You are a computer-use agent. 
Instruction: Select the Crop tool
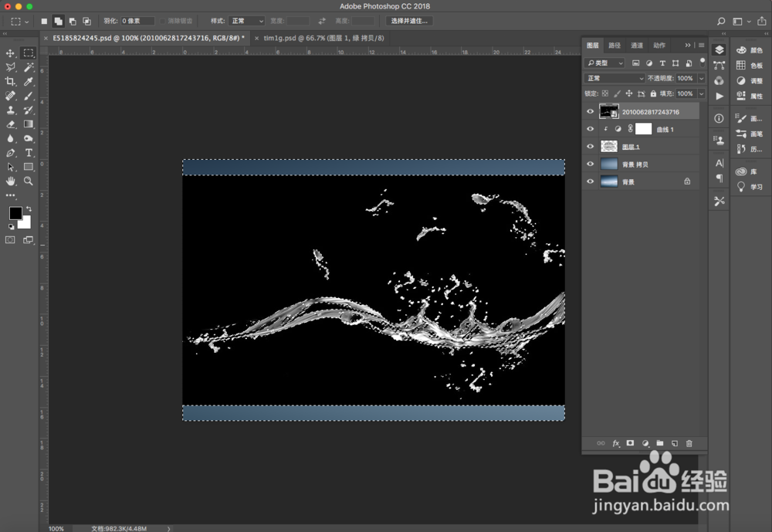pos(10,81)
